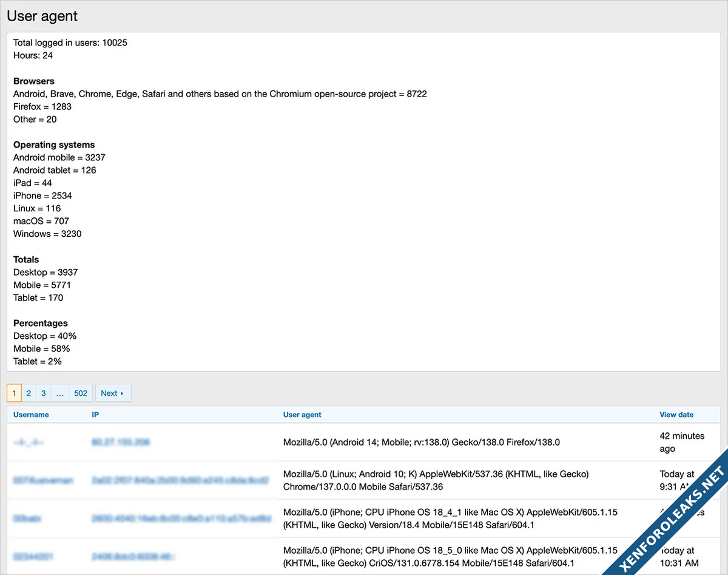Click the View date column header
Image resolution: width=728 pixels, height=575 pixels.
676,415
